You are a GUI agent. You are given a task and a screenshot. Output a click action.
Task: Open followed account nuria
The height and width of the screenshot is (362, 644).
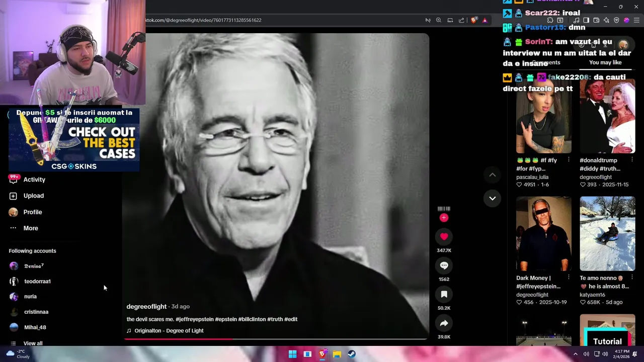point(30,297)
